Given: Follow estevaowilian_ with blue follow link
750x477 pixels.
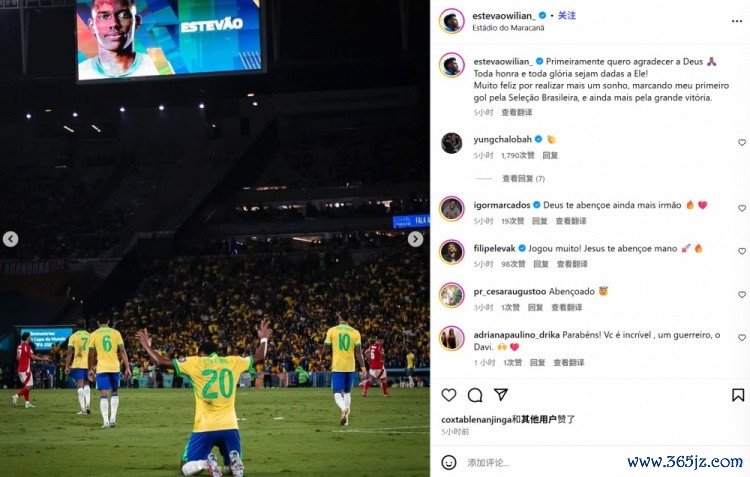Looking at the screenshot, I should click(567, 15).
